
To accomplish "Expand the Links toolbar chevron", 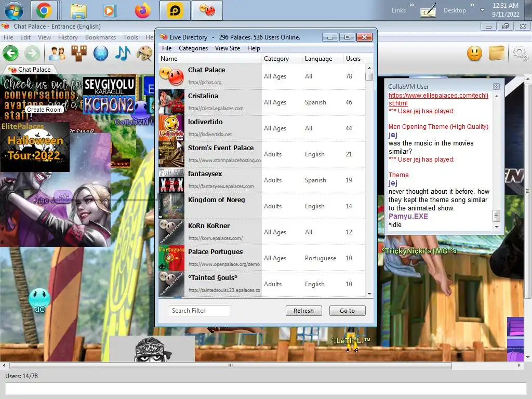I will (411, 5).
